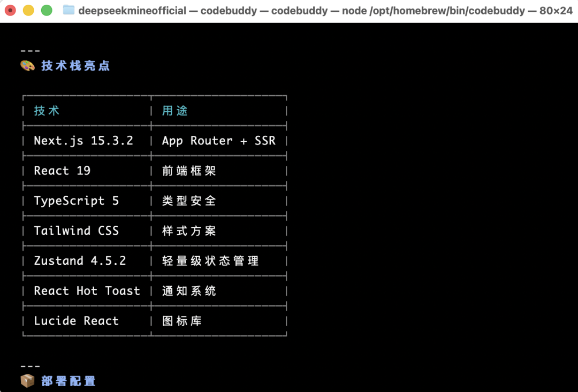Click the App Router + SSR cell
The width and height of the screenshot is (578, 392).
pos(218,141)
